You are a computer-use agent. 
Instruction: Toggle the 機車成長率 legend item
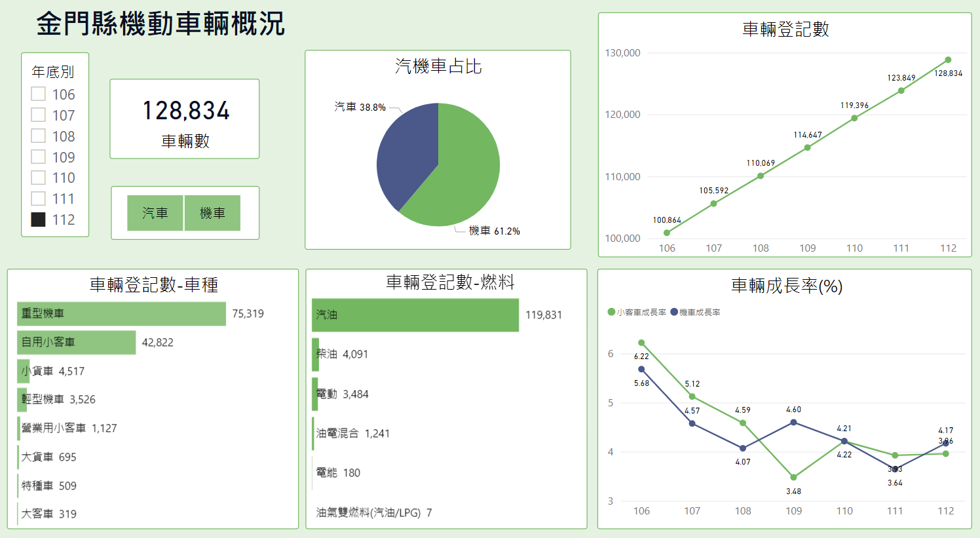[695, 313]
